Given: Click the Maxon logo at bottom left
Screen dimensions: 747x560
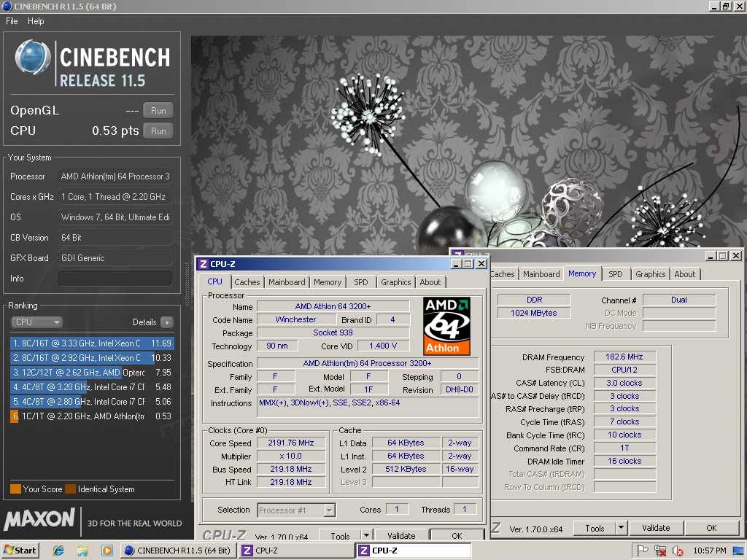Looking at the screenshot, I should 39,519.
